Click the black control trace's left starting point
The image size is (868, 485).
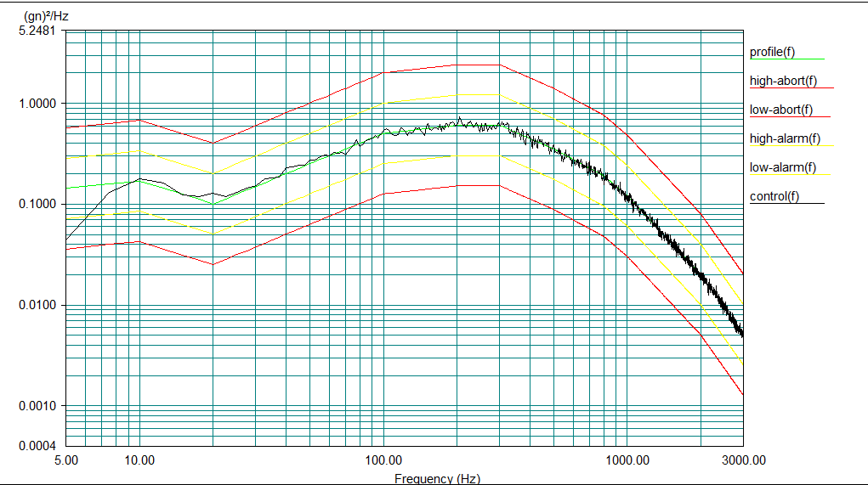pos(67,239)
